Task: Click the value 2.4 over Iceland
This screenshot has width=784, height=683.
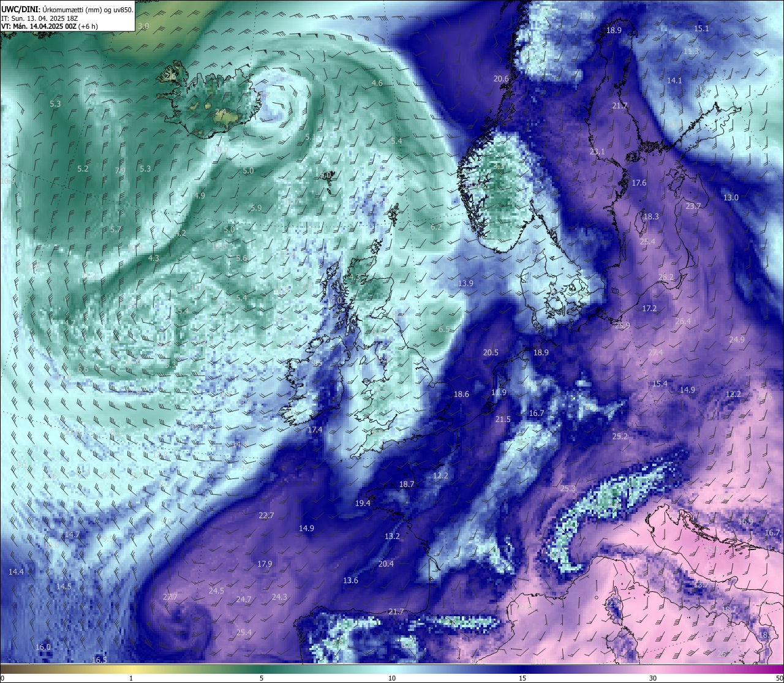Action: coord(221,113)
